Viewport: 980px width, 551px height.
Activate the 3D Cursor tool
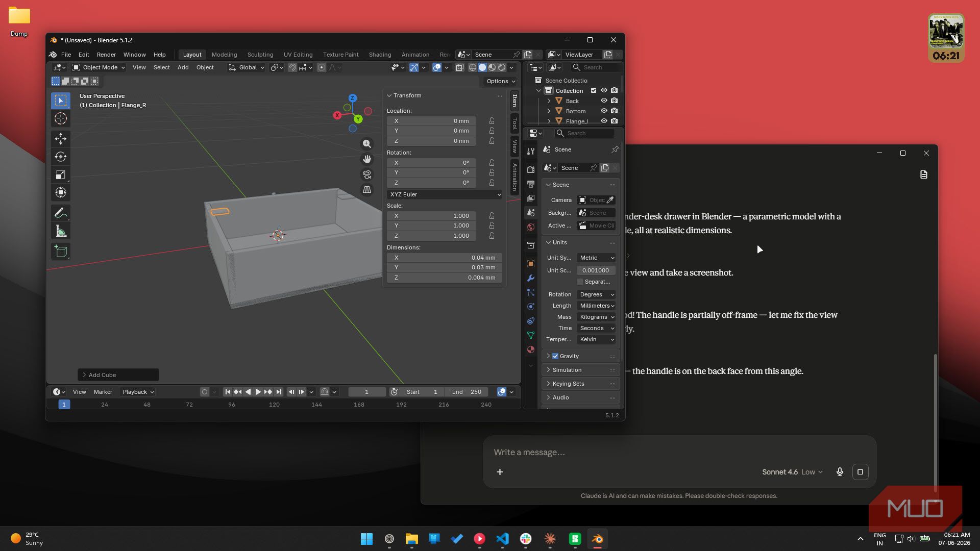tap(61, 118)
